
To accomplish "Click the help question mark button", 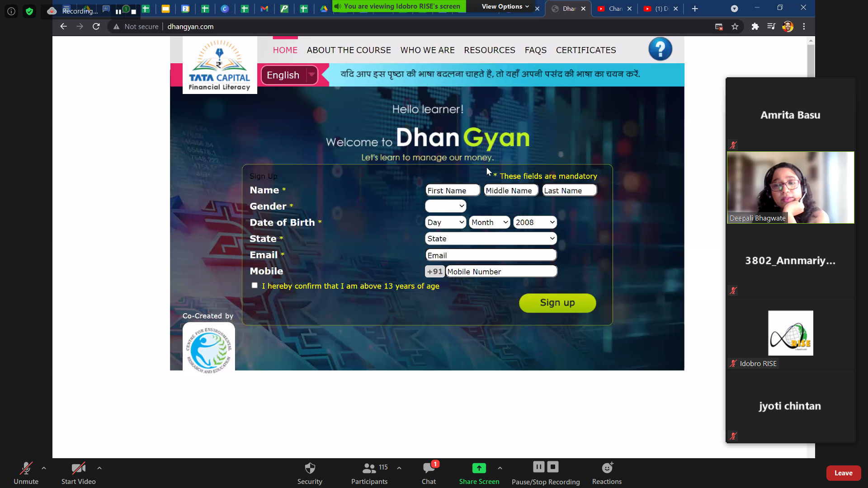I will pyautogui.click(x=660, y=49).
